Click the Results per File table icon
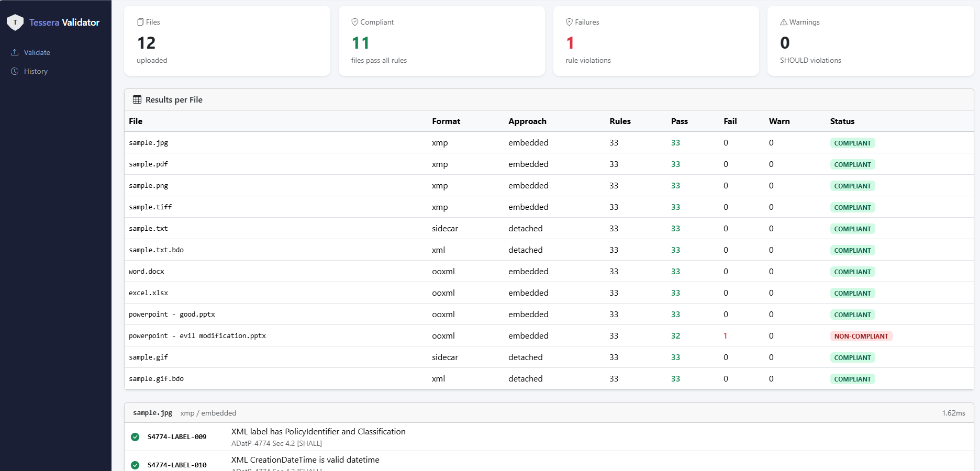Image resolution: width=980 pixels, height=471 pixels. [137, 99]
